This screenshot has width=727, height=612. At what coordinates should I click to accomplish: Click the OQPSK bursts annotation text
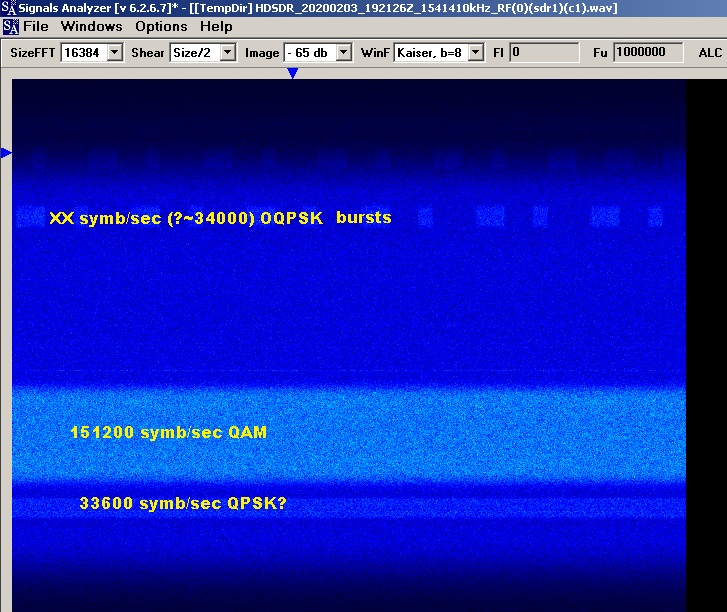click(x=220, y=218)
